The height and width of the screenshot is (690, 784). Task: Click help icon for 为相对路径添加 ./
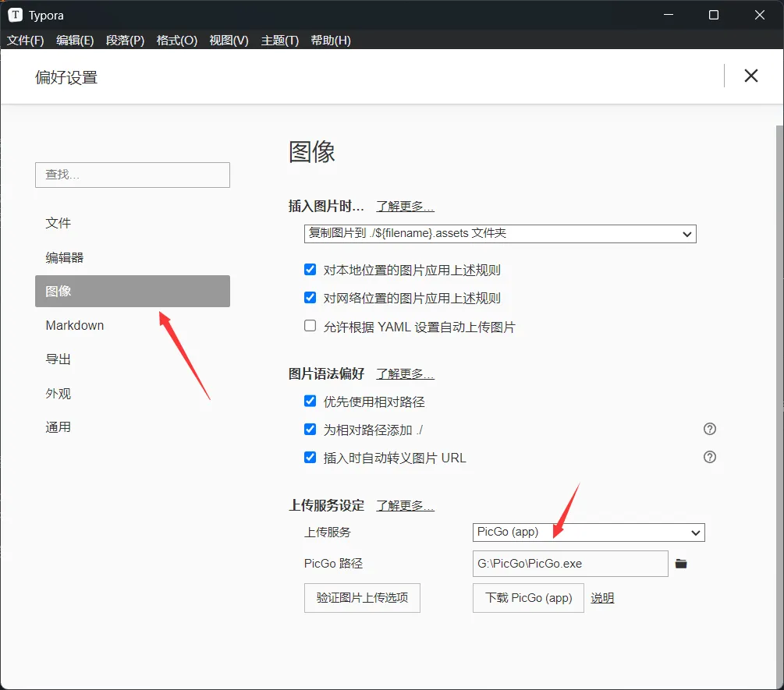(x=709, y=429)
